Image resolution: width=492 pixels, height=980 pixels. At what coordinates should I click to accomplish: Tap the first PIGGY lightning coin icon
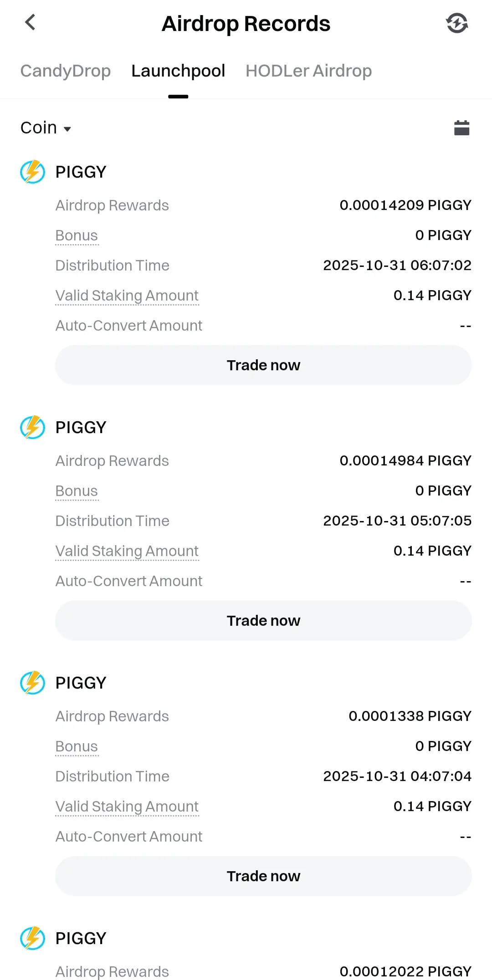click(32, 172)
